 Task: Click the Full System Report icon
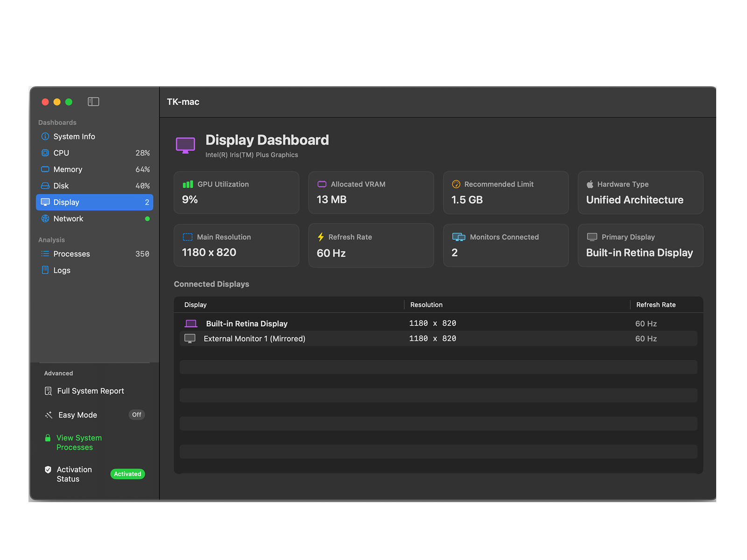(x=48, y=391)
